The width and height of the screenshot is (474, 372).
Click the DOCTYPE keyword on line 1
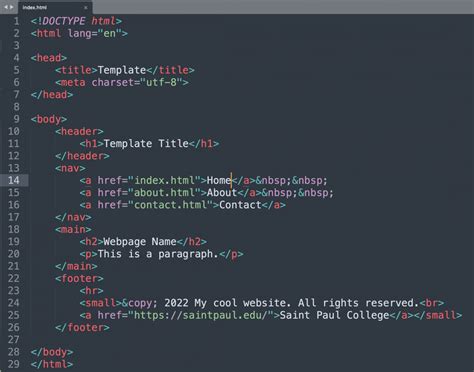click(x=64, y=21)
